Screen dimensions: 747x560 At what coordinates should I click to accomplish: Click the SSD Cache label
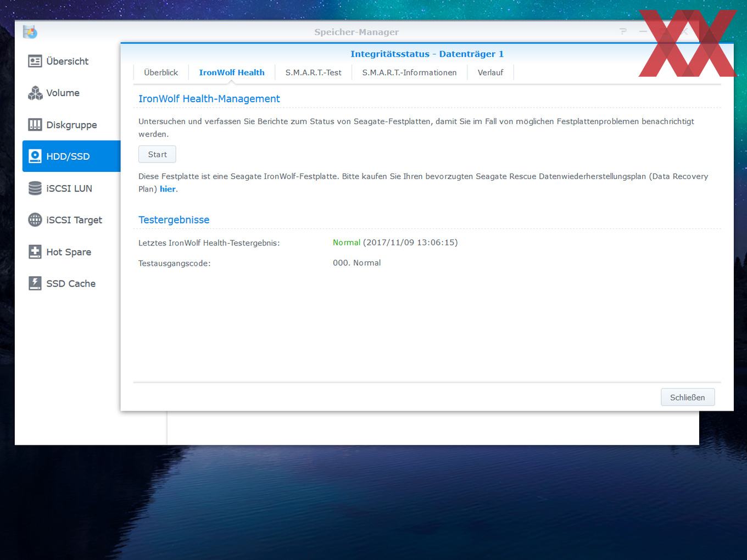71,283
